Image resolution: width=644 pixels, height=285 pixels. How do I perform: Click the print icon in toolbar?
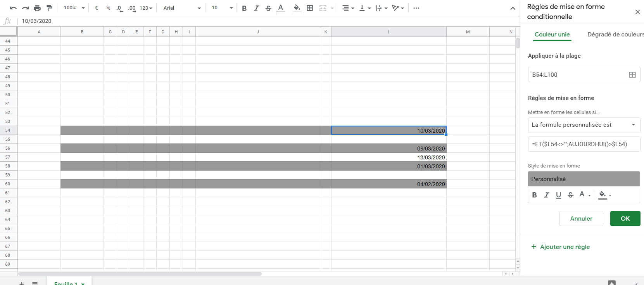pyautogui.click(x=37, y=8)
